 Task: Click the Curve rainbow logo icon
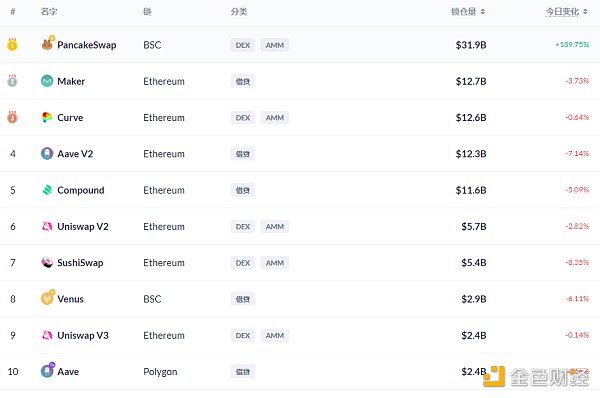(47, 117)
